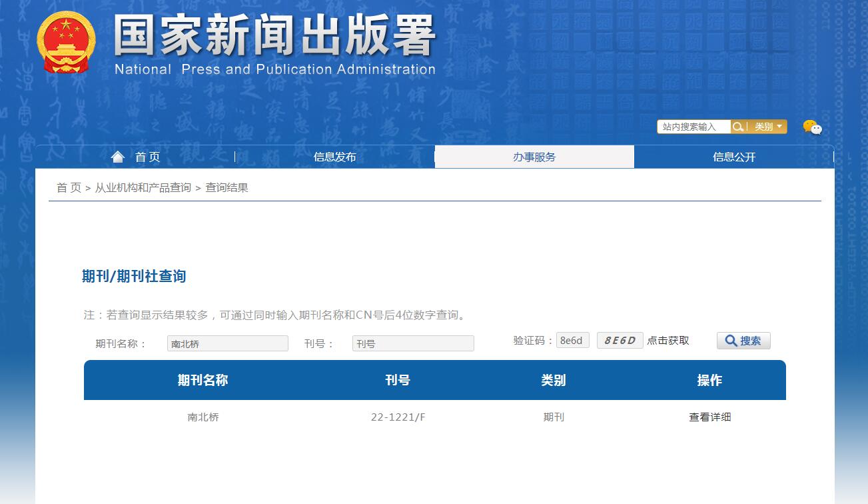Screen dimensions: 868x504
Task: Click 查询结果 in the breadcrumb
Action: tap(226, 188)
